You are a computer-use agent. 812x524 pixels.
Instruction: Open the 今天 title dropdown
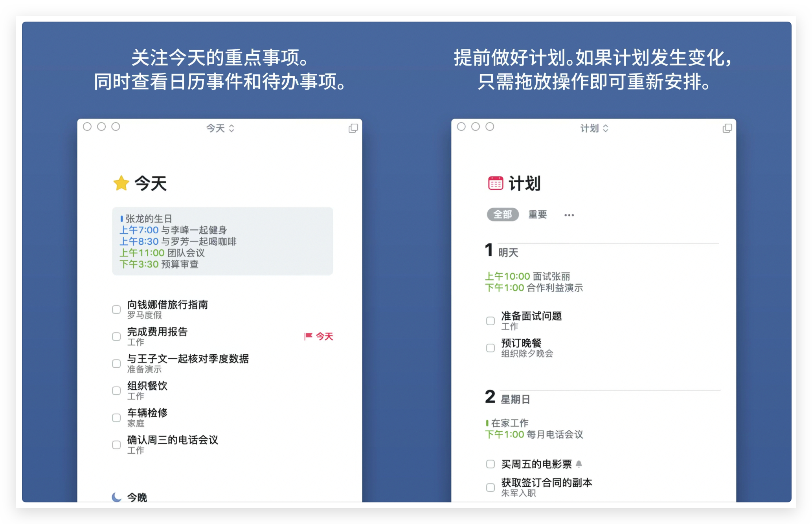[220, 128]
